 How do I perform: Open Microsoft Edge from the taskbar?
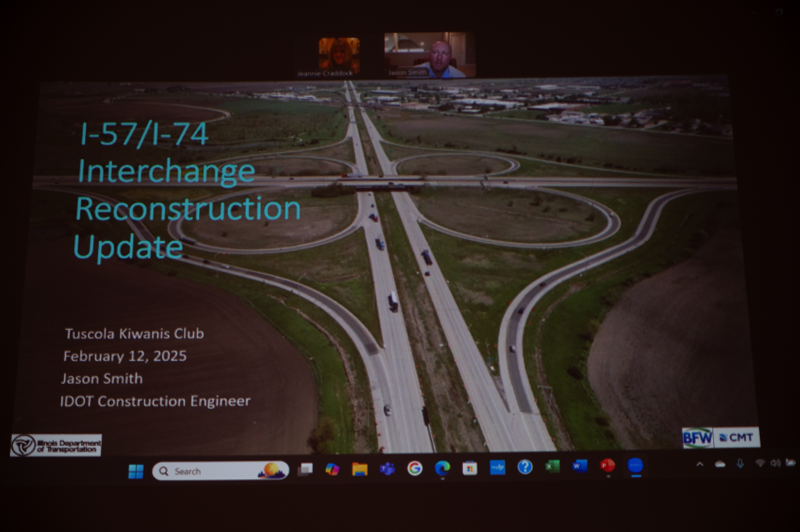click(442, 469)
